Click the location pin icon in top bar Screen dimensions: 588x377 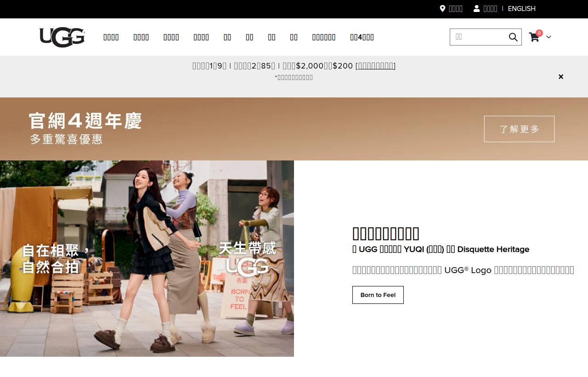tap(442, 8)
